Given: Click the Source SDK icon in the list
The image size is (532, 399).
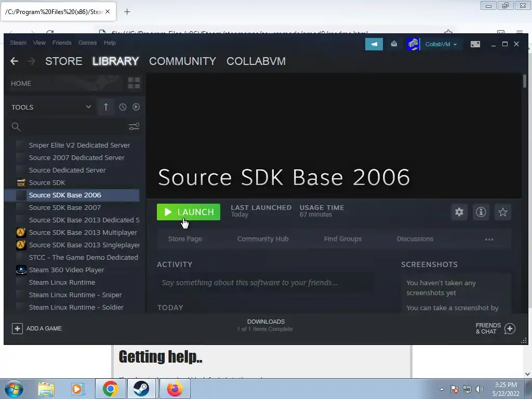Looking at the screenshot, I should [x=21, y=182].
